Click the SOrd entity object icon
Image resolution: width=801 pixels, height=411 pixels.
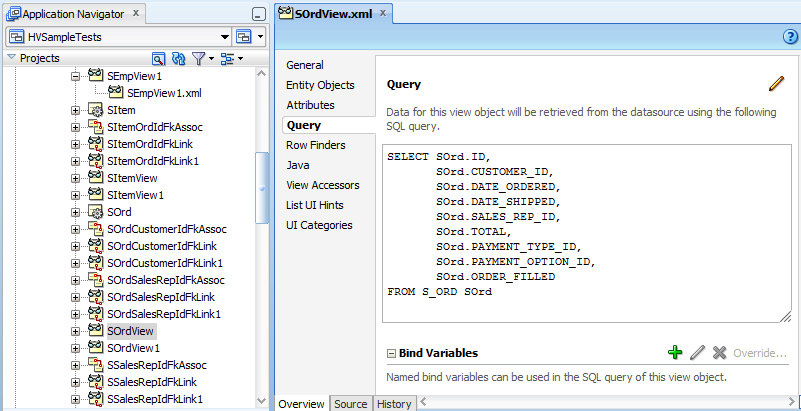click(96, 211)
